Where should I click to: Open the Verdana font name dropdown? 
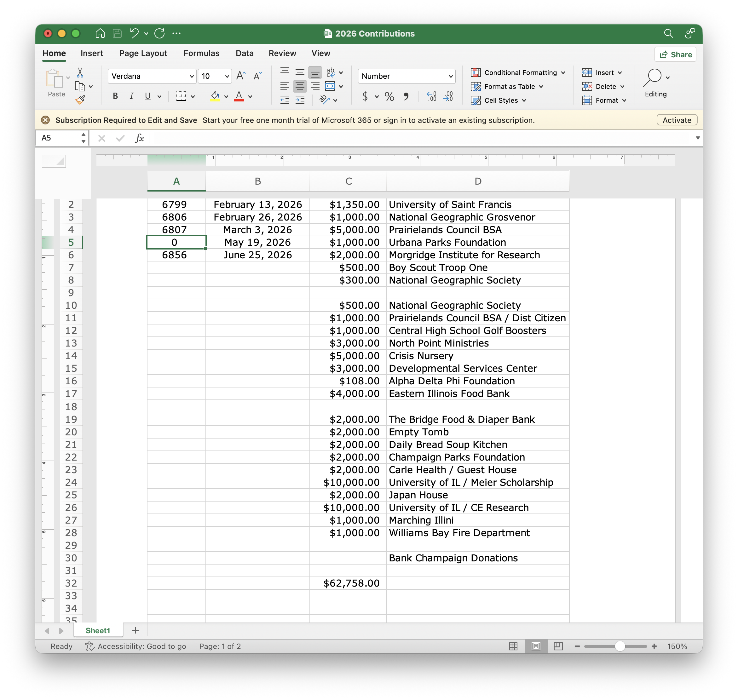(192, 77)
